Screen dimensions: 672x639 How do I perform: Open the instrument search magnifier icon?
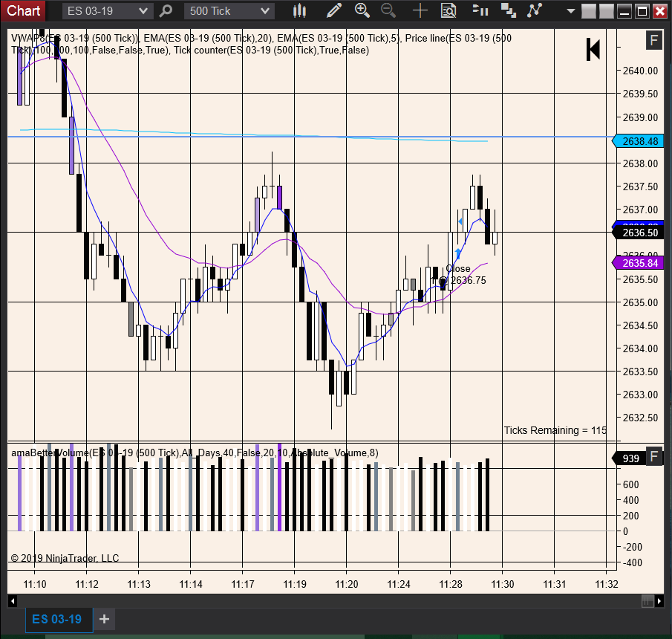tap(166, 10)
